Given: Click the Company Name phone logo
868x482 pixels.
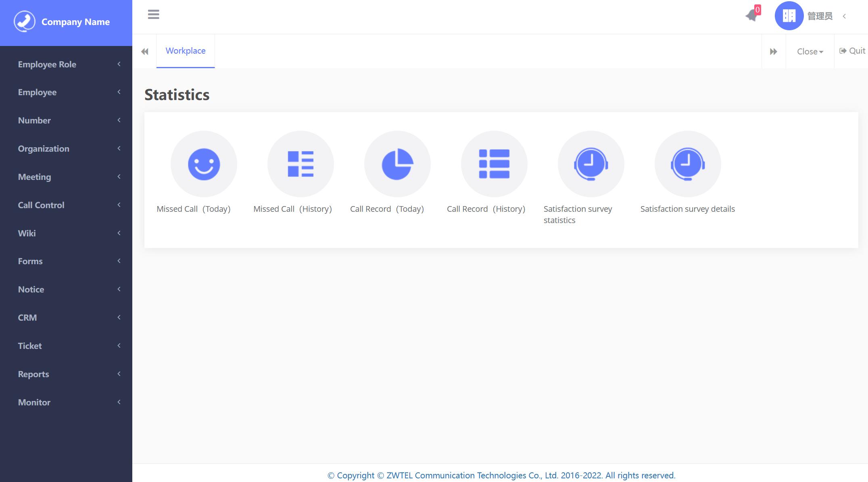Looking at the screenshot, I should (x=25, y=21).
